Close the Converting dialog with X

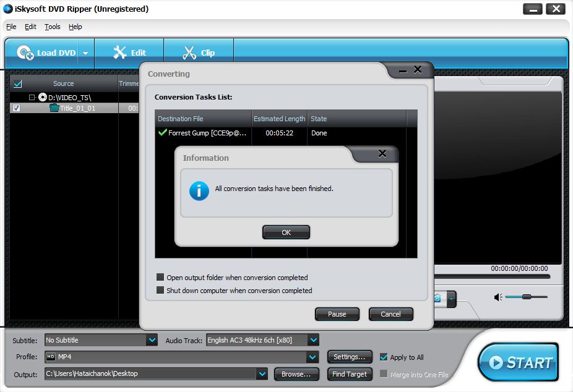pos(418,70)
